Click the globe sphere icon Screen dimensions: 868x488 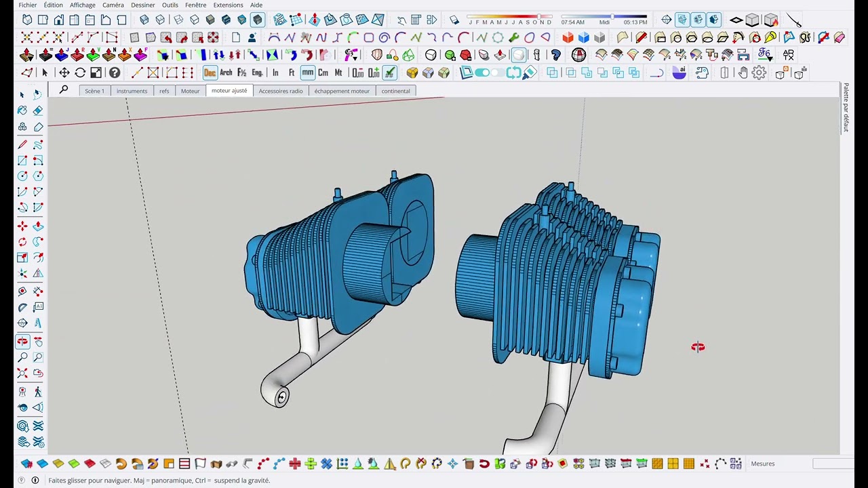point(578,55)
